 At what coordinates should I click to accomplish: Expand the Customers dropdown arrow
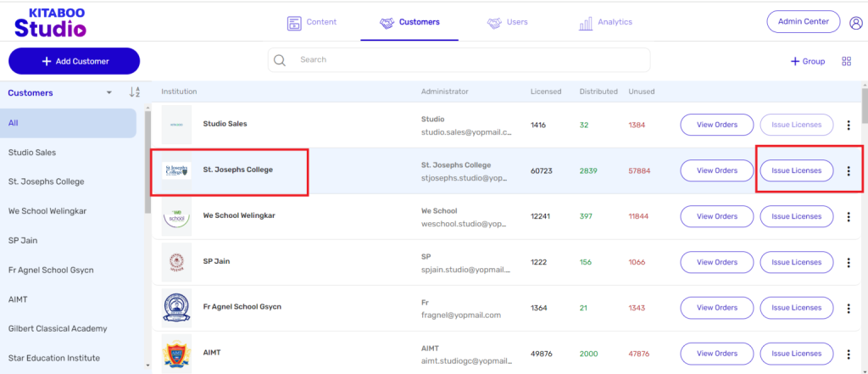coord(108,93)
